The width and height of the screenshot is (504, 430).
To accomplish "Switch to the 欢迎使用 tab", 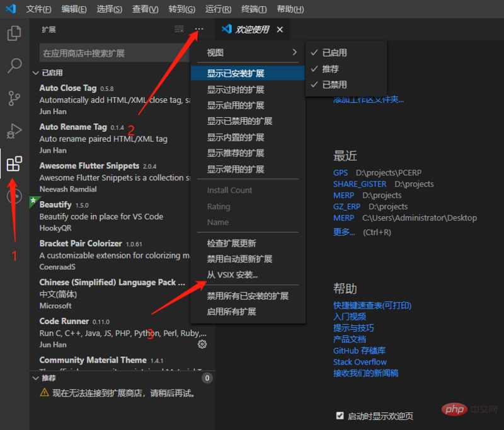I will click(x=253, y=30).
